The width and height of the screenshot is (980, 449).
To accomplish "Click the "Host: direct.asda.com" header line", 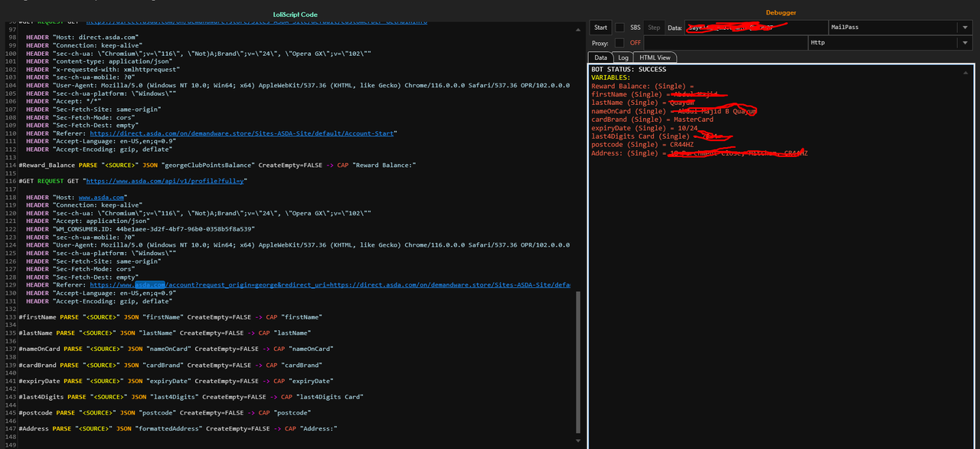I will 83,37.
